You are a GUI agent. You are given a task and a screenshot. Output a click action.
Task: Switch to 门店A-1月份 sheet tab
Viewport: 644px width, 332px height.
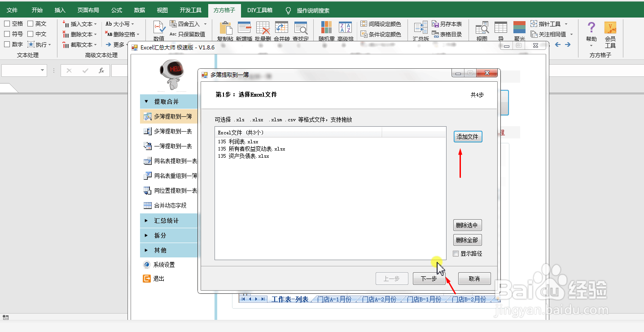[x=334, y=299]
